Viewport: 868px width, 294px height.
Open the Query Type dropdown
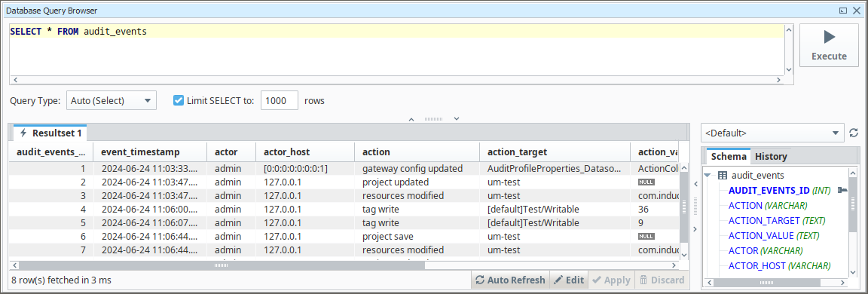pos(112,101)
